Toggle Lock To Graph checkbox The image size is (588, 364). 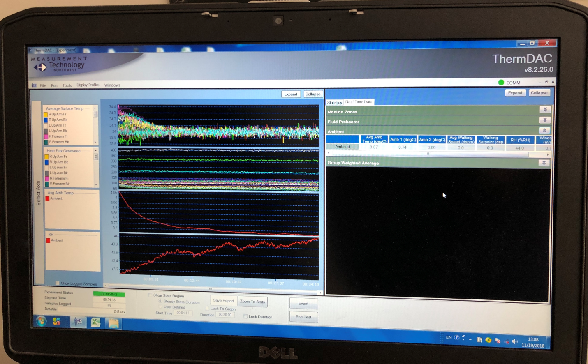point(207,308)
